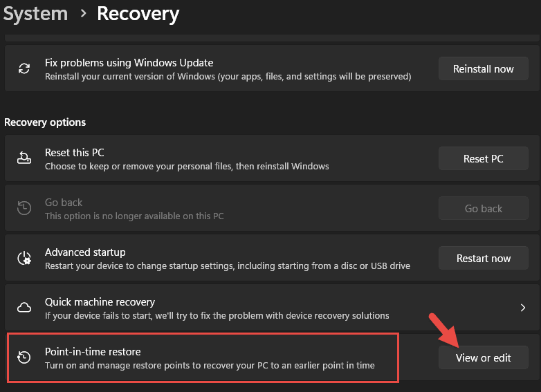Open the Quick machine recovery row
Screen dimensions: 541x392
[x=272, y=308]
